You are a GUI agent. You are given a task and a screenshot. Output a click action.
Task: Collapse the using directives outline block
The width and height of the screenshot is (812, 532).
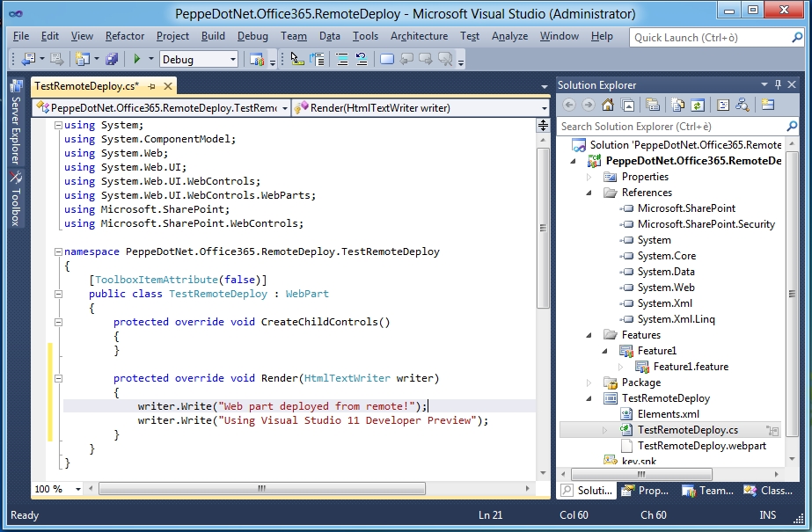[x=59, y=125]
